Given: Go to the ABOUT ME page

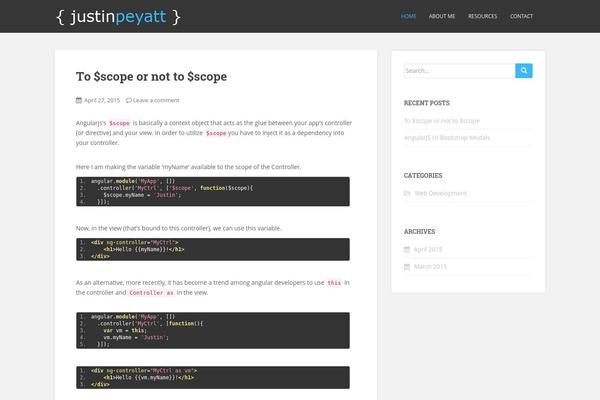Looking at the screenshot, I should click(442, 16).
